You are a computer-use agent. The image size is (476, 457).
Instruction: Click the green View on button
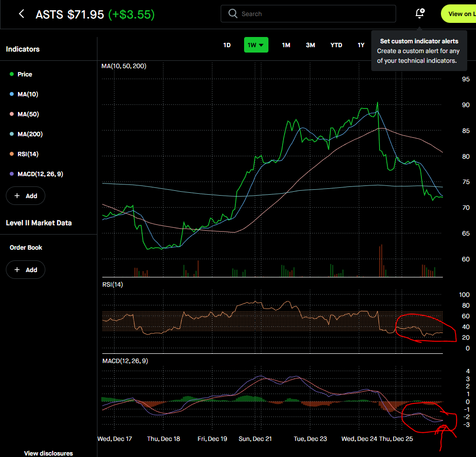click(x=458, y=14)
